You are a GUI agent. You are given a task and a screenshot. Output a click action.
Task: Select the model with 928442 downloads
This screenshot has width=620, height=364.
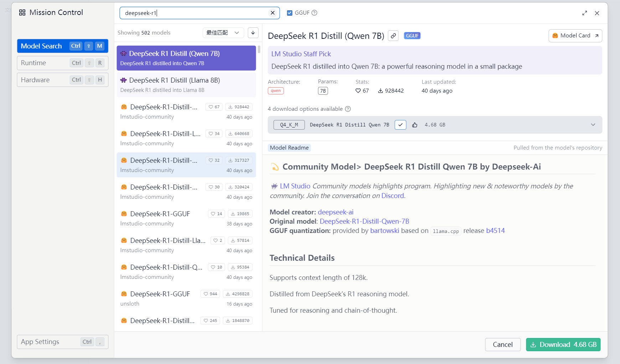point(186,111)
